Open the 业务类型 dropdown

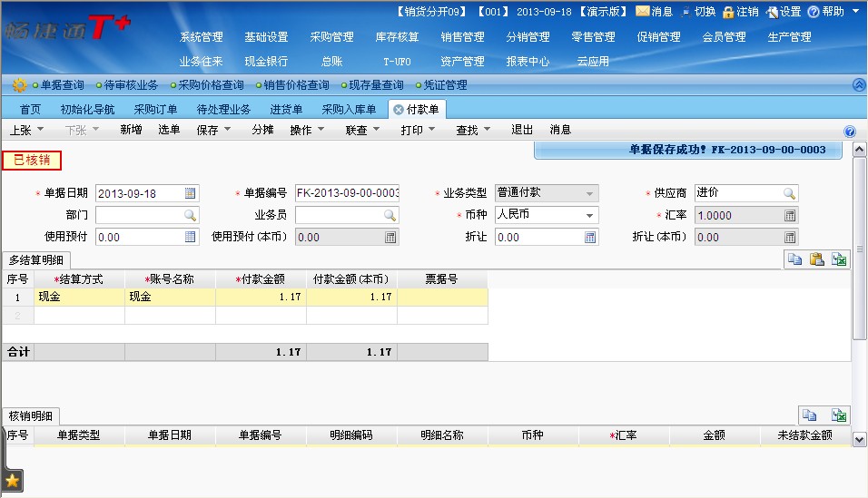pos(589,194)
